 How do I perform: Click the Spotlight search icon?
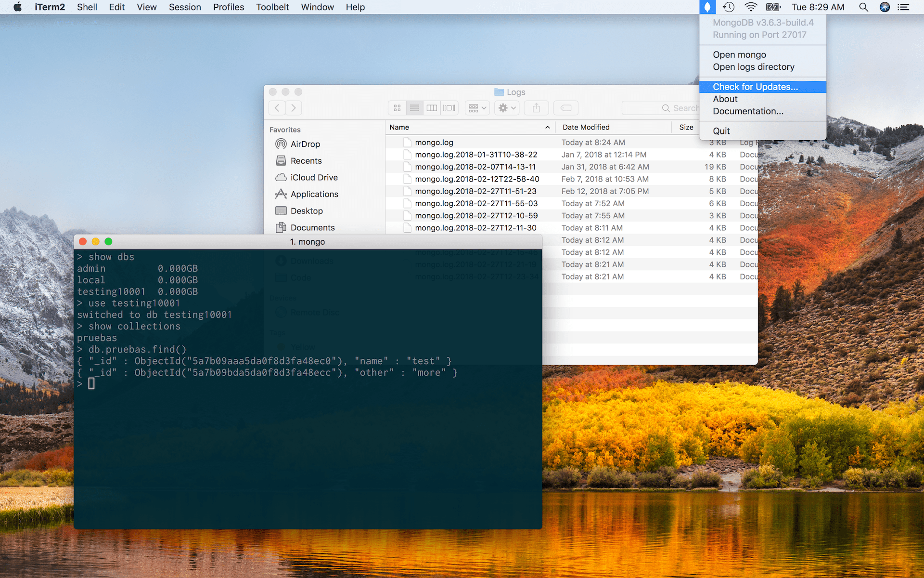click(863, 7)
